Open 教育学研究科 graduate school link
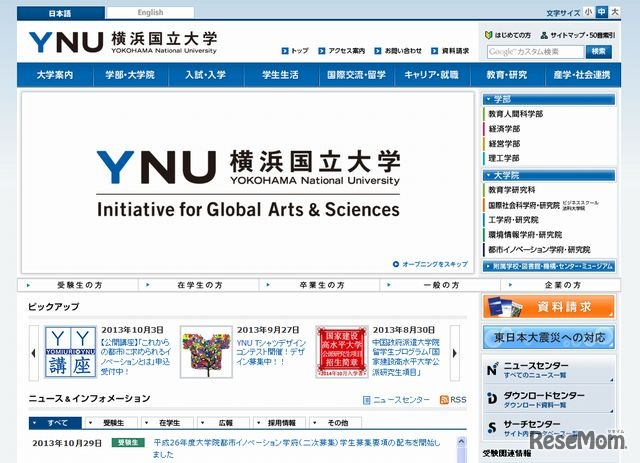 tap(512, 190)
